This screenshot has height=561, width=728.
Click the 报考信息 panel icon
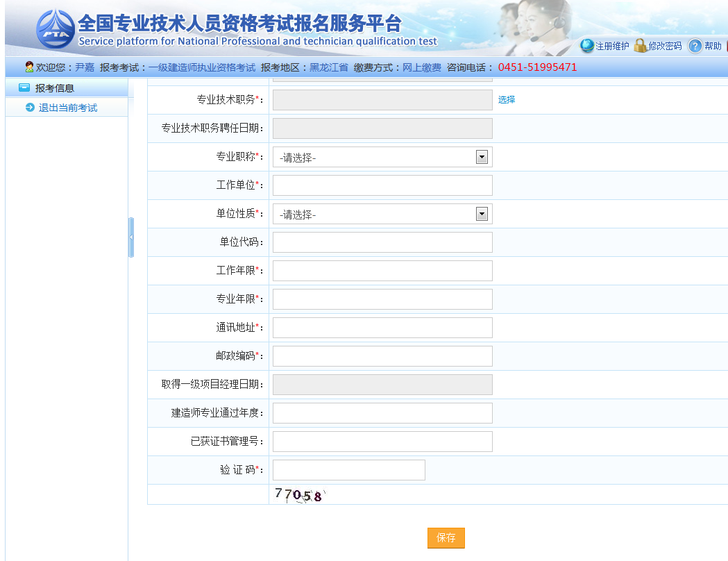click(24, 88)
